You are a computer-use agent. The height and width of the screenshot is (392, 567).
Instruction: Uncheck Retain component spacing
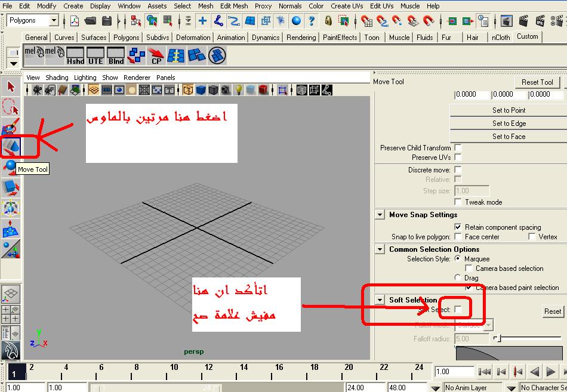coord(458,227)
